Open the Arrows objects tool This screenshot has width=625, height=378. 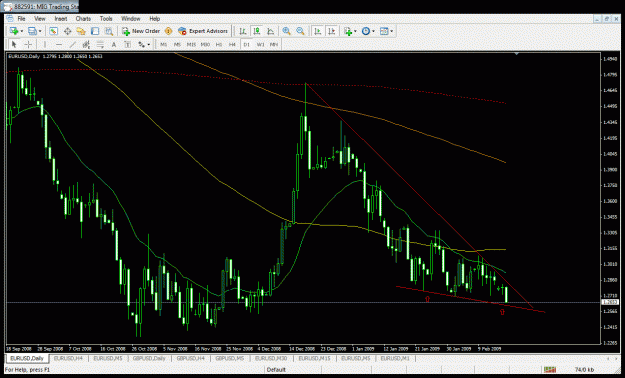pyautogui.click(x=142, y=44)
